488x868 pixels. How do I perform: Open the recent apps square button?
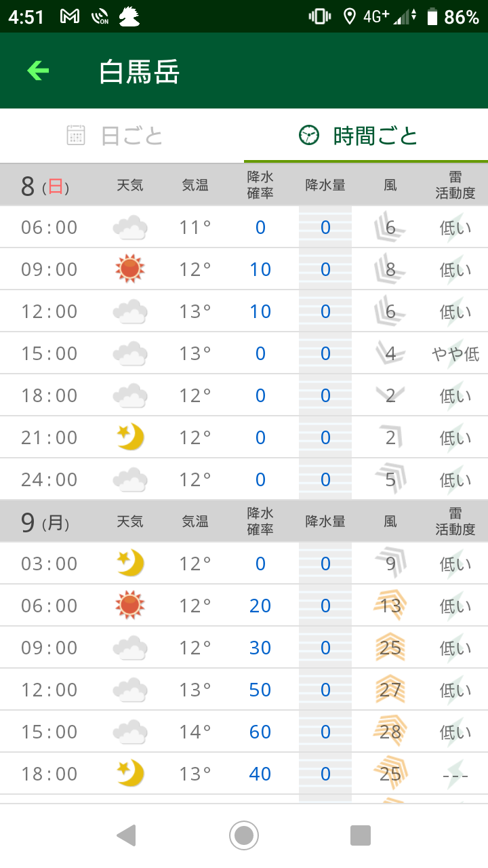[360, 835]
